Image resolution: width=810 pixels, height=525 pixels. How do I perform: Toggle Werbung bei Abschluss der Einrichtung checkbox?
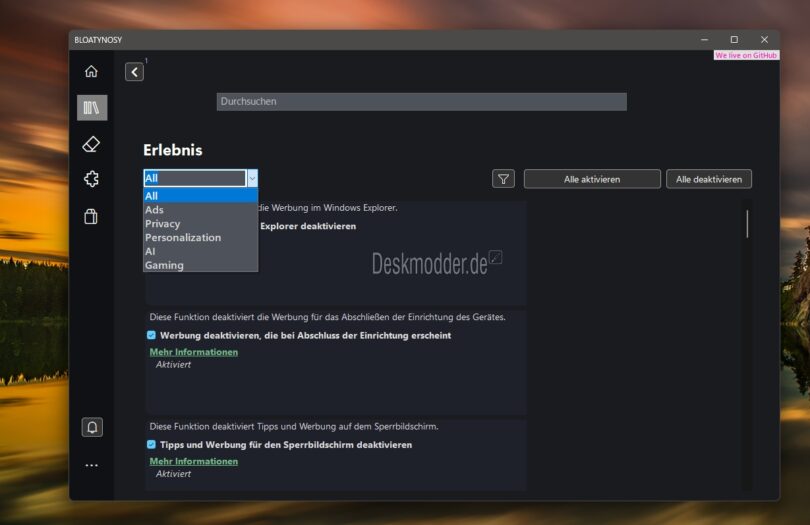click(x=151, y=335)
